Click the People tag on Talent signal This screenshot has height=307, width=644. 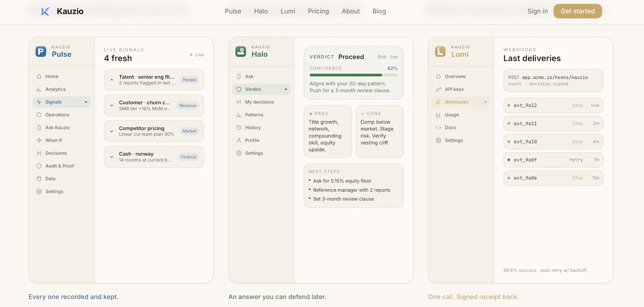[190, 80]
